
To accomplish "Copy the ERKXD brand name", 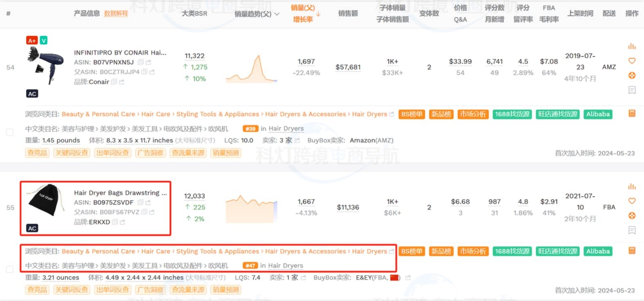I will 115,222.
